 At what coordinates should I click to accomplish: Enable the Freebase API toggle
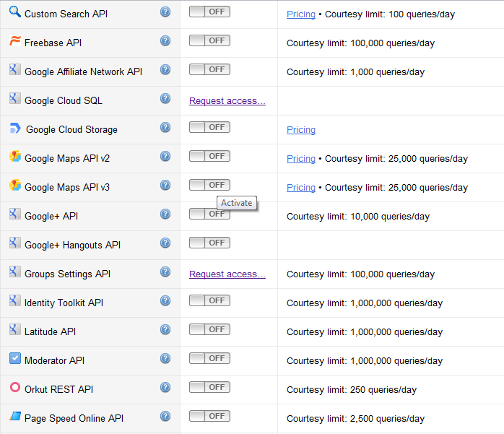(x=209, y=40)
